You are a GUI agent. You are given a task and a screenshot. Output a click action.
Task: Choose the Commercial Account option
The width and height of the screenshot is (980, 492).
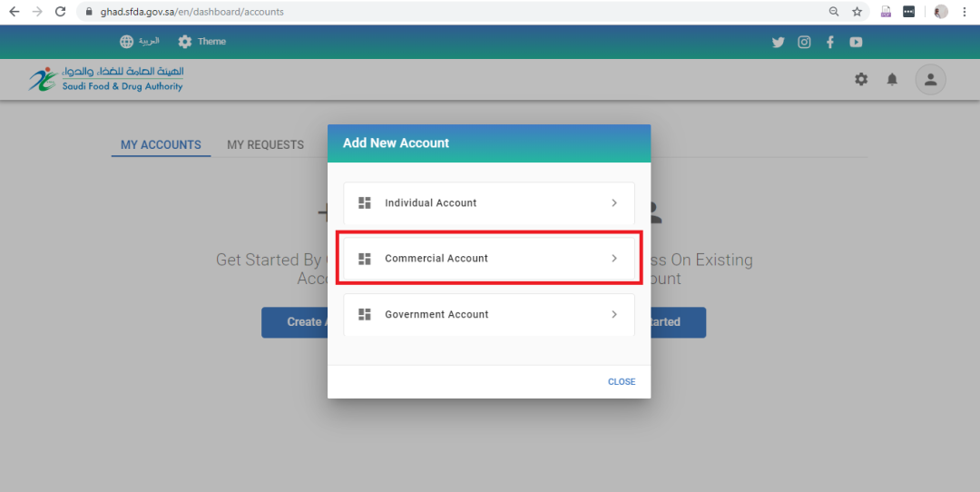click(x=489, y=258)
